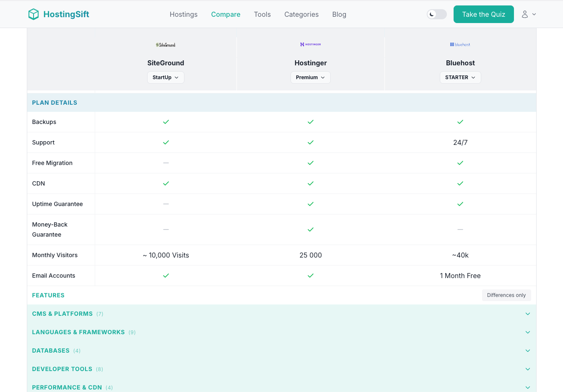Click the Hostinger logo image
Image resolution: width=563 pixels, height=392 pixels.
[311, 44]
